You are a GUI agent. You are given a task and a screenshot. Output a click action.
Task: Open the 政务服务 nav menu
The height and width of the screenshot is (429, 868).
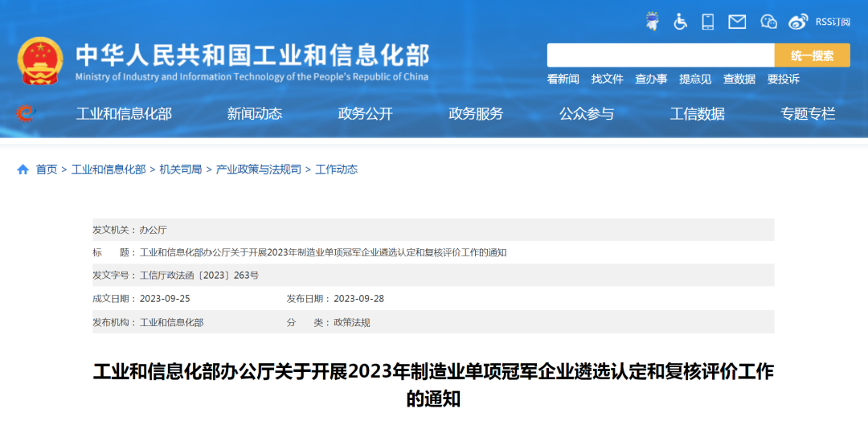point(476,114)
